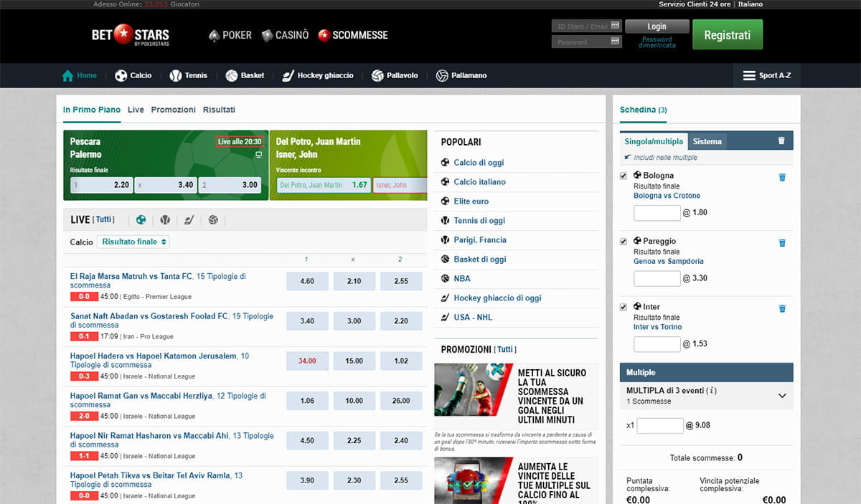Screen dimensions: 861x504
Task: Open Tutti link beside PROMOZIONI
Action: [505, 349]
